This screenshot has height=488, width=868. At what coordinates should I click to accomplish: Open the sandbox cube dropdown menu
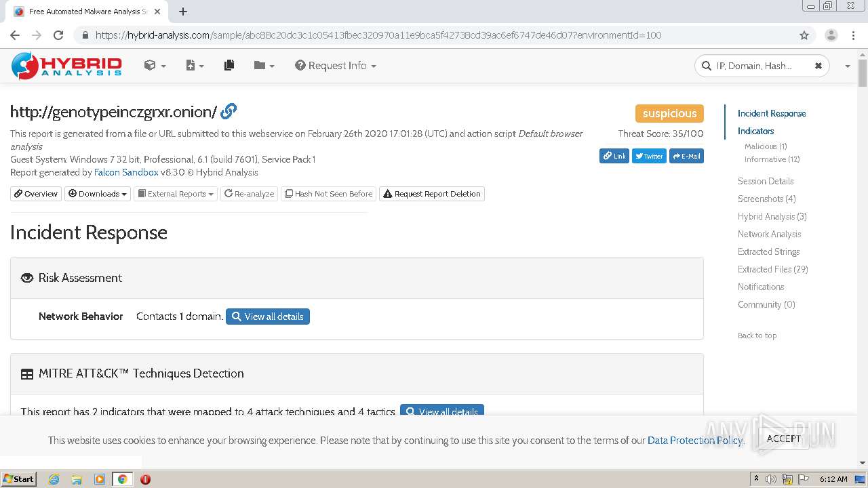point(155,66)
